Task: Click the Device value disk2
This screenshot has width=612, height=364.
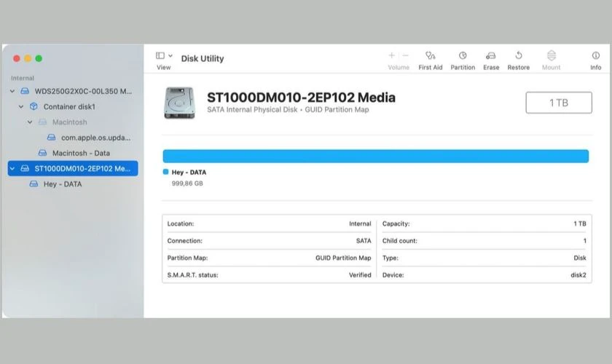Action: pyautogui.click(x=578, y=275)
